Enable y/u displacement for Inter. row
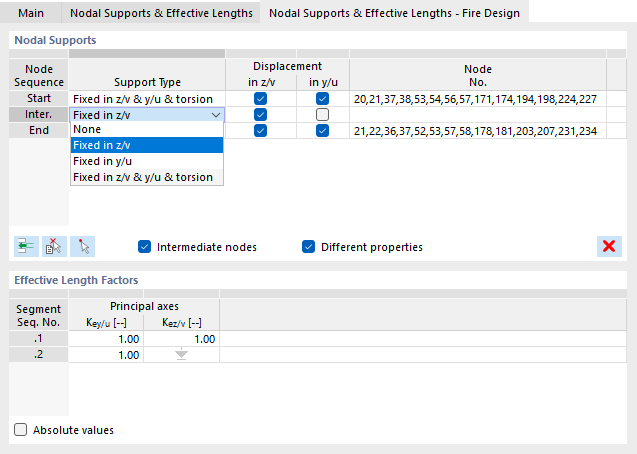The height and width of the screenshot is (454, 637). click(x=322, y=115)
